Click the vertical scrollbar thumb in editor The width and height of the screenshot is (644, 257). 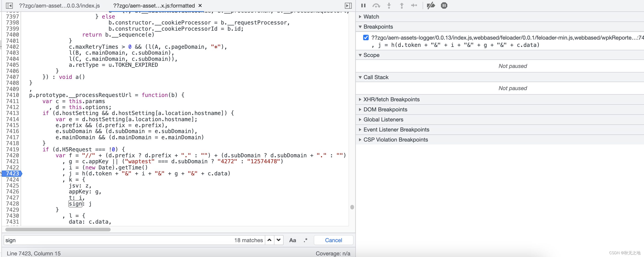(x=352, y=207)
